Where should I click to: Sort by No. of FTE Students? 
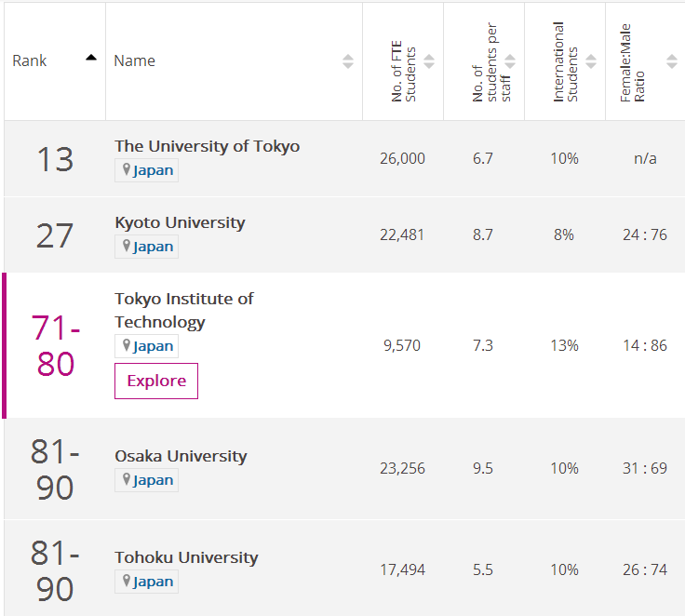429,61
